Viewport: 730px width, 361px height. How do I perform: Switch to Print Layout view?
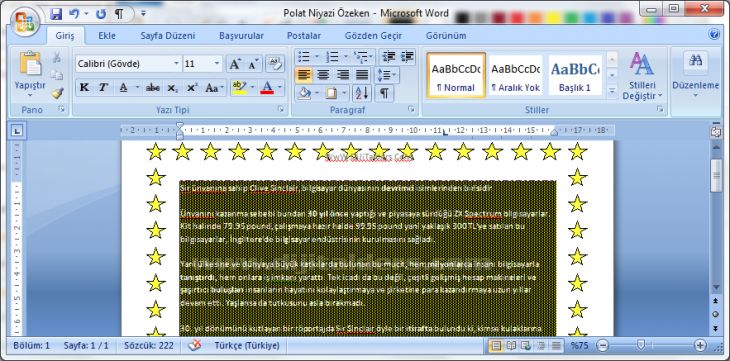[x=496, y=346]
